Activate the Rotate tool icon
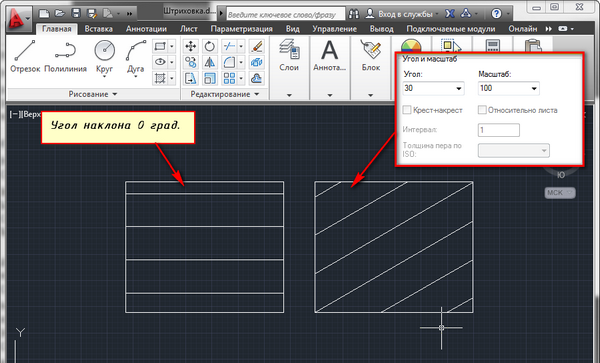The height and width of the screenshot is (363, 600). tap(209, 46)
